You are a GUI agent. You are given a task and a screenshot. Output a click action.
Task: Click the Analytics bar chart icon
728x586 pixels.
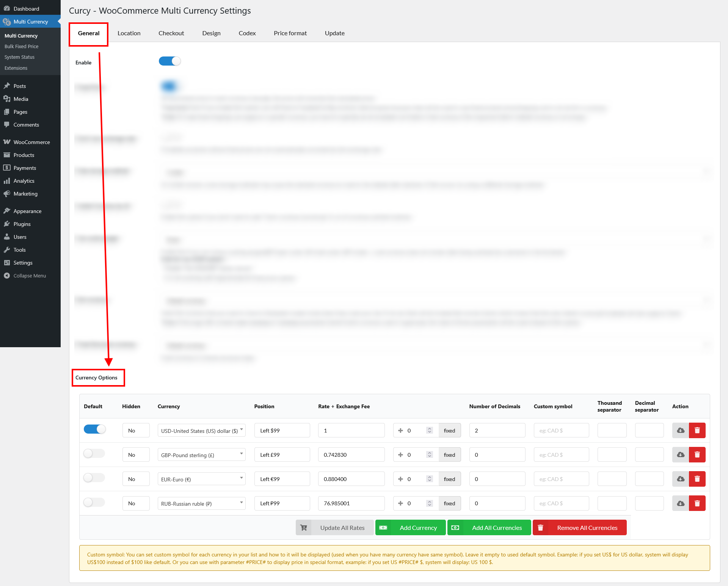[7, 181]
